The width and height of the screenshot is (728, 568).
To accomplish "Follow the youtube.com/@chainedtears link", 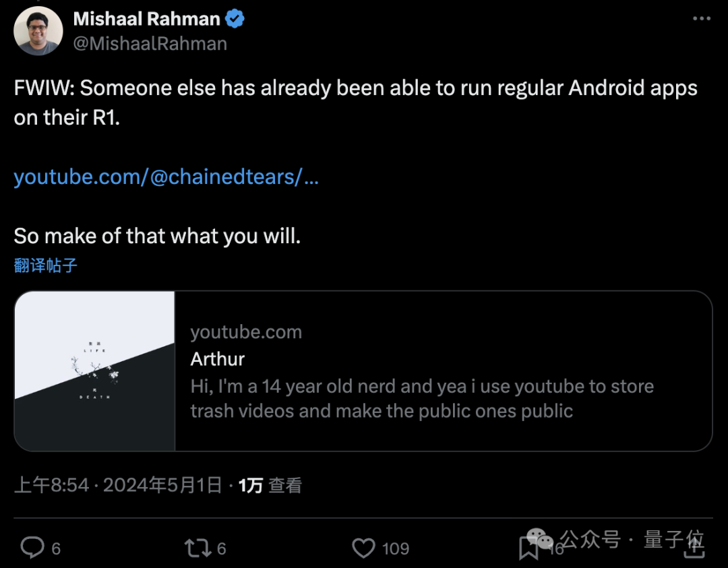I will tap(166, 177).
